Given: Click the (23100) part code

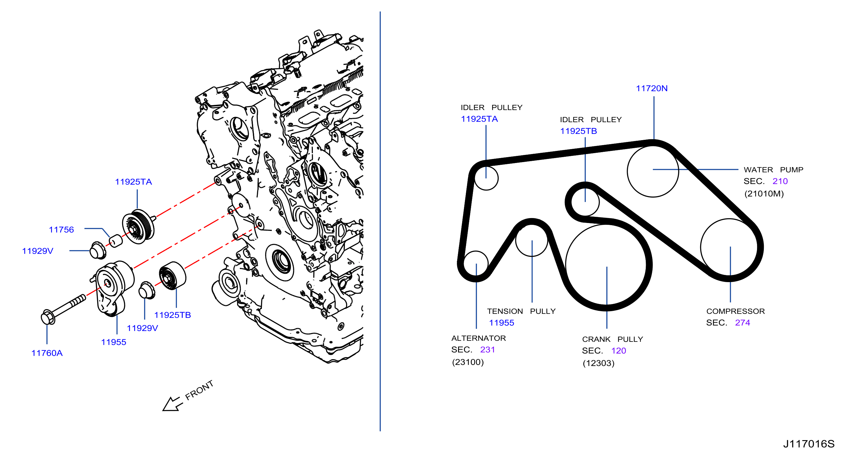Looking at the screenshot, I should (x=468, y=362).
